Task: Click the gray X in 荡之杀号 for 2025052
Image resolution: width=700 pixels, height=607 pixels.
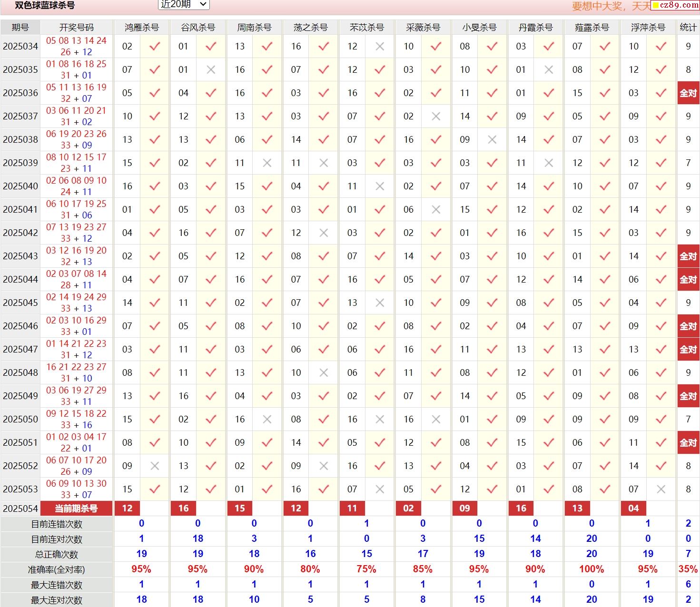Action: point(324,466)
